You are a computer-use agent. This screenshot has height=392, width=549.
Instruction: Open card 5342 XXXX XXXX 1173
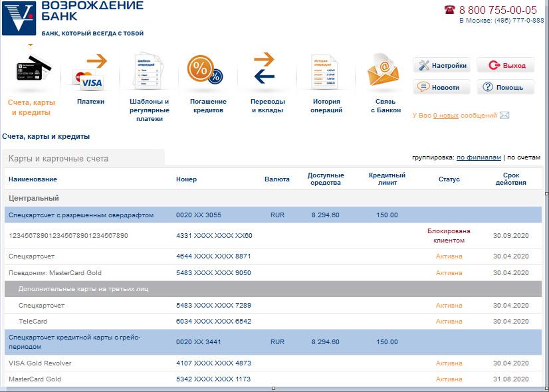(213, 379)
